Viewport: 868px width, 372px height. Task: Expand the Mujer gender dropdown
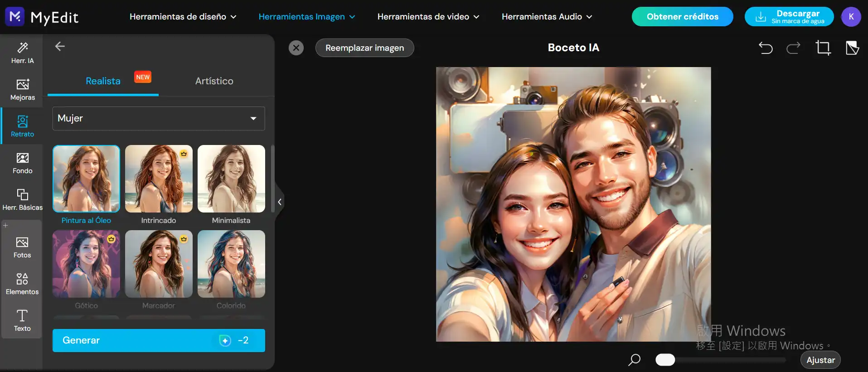click(159, 118)
